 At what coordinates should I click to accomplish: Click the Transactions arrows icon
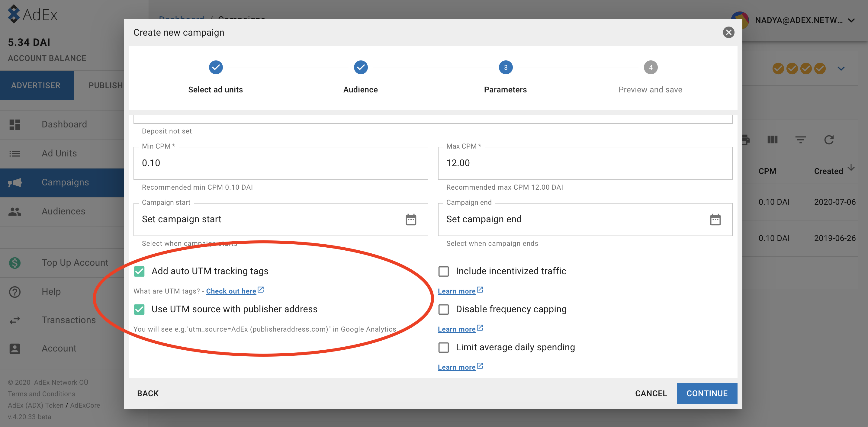(x=15, y=320)
